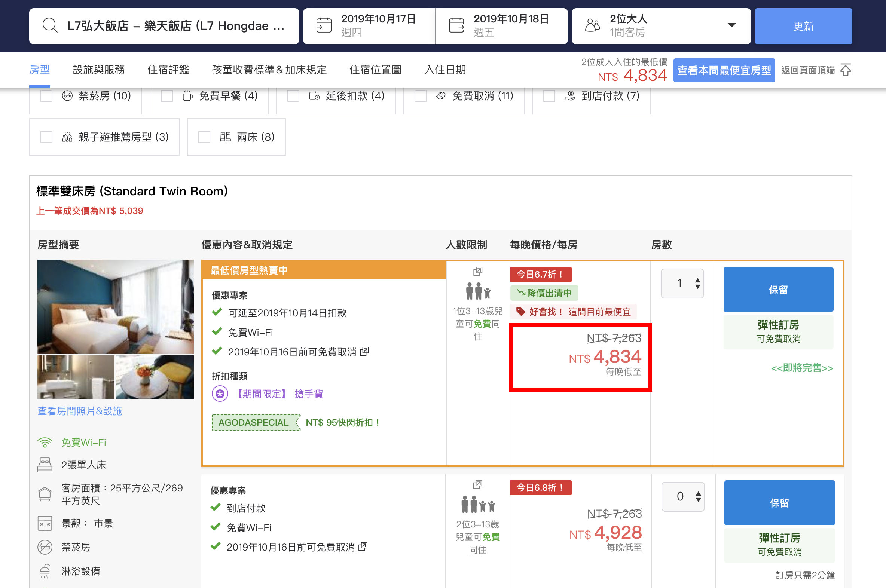886x588 pixels.
Task: Click the 可延至2019年10月14日扣款 line
Action: 287,313
